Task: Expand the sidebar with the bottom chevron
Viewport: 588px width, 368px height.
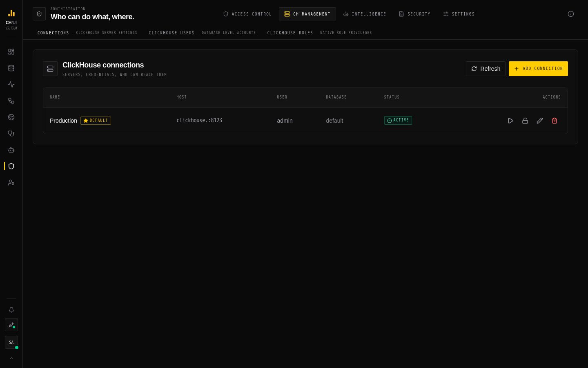Action: [x=11, y=358]
